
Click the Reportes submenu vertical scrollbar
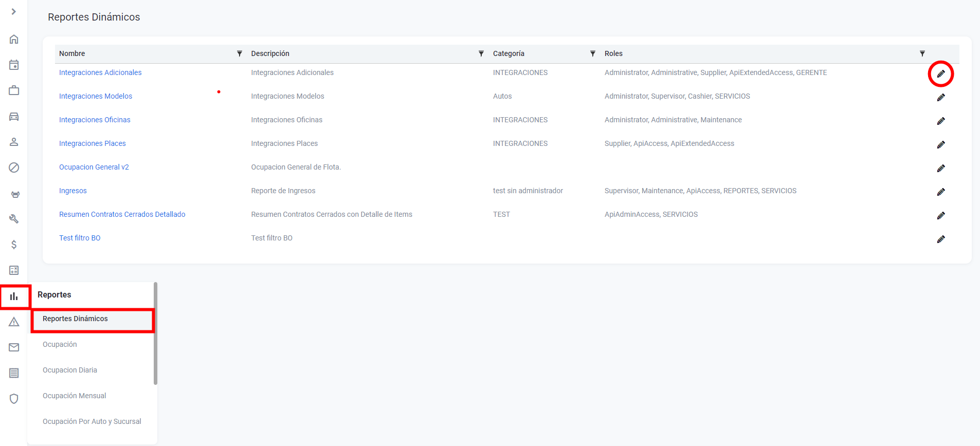155,333
